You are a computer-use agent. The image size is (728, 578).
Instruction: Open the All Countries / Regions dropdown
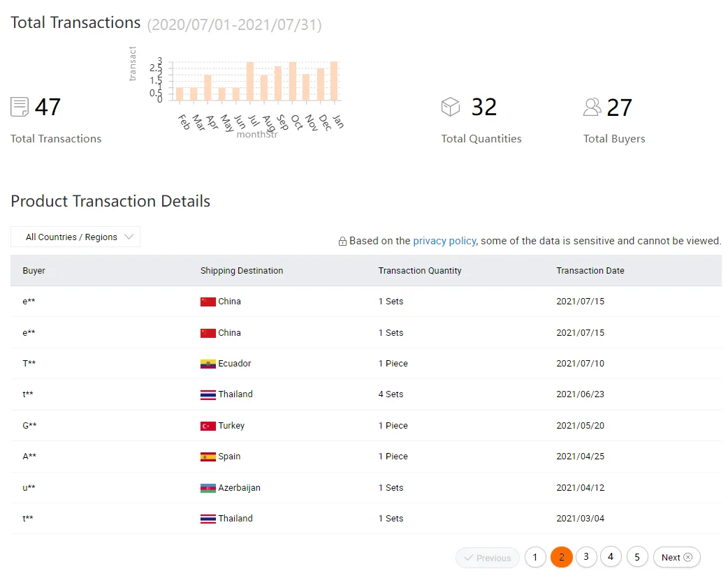pos(75,237)
